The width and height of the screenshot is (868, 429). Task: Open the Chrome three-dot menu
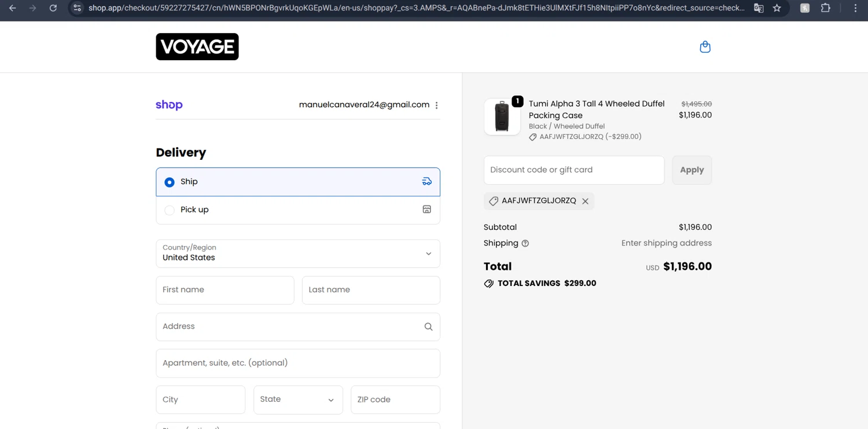[x=855, y=8]
